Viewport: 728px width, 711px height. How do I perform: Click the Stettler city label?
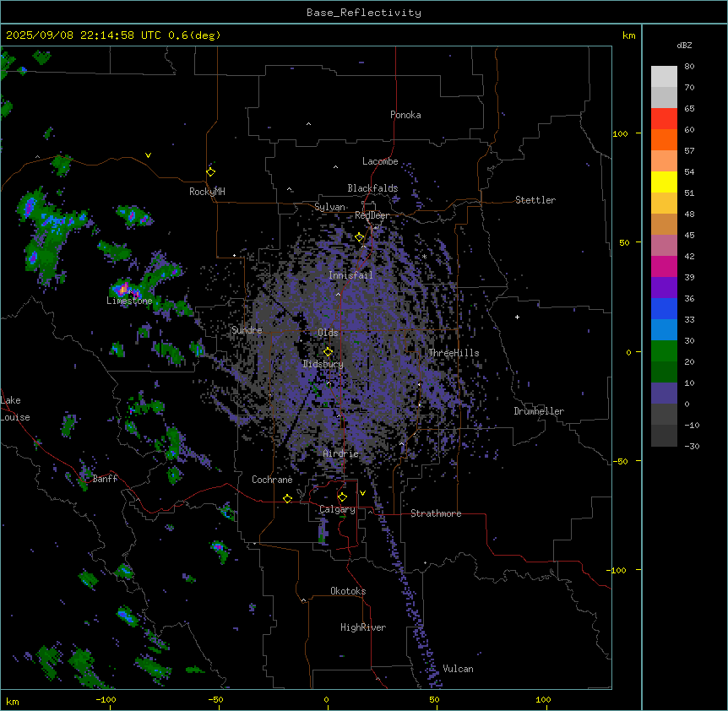[x=535, y=200]
